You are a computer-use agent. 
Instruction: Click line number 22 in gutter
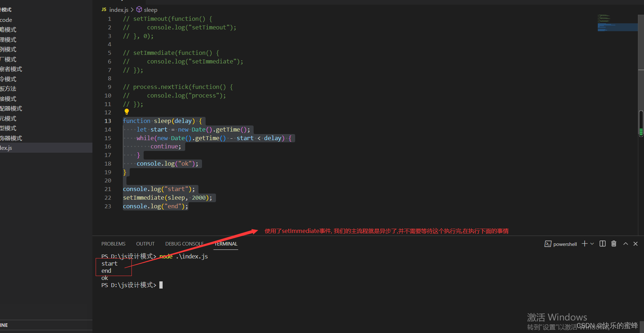pyautogui.click(x=108, y=198)
